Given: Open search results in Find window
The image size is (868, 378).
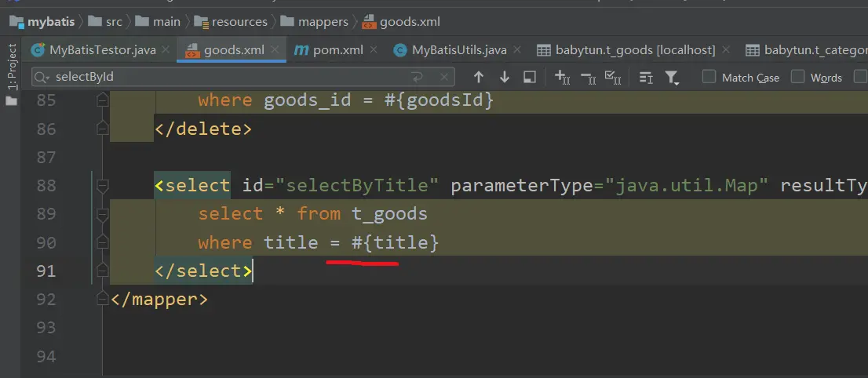Looking at the screenshot, I should pos(530,77).
